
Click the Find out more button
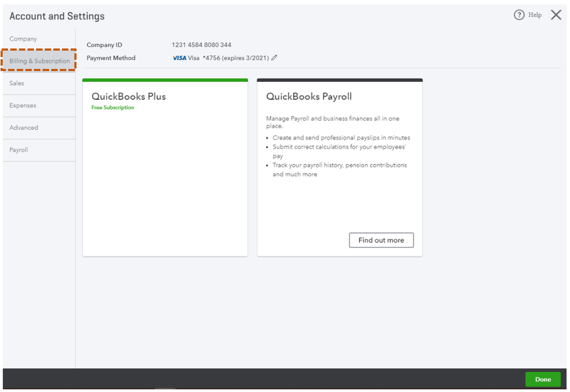[381, 240]
